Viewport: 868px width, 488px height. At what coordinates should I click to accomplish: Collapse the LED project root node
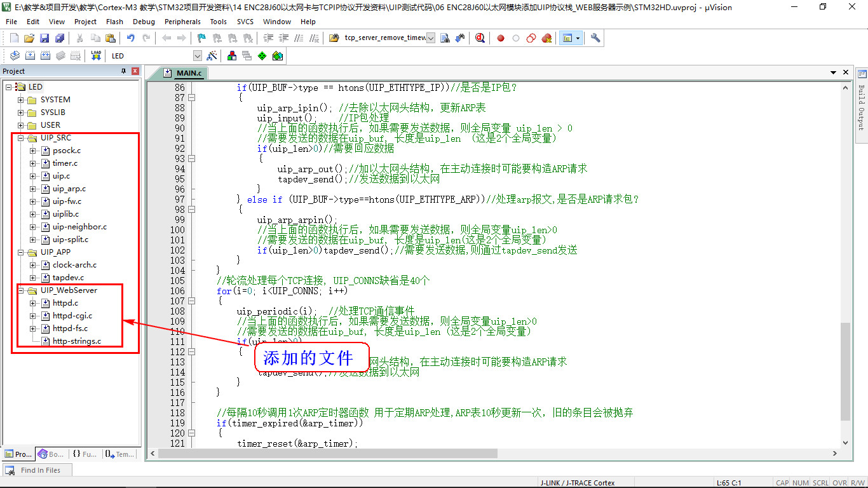pos(8,87)
